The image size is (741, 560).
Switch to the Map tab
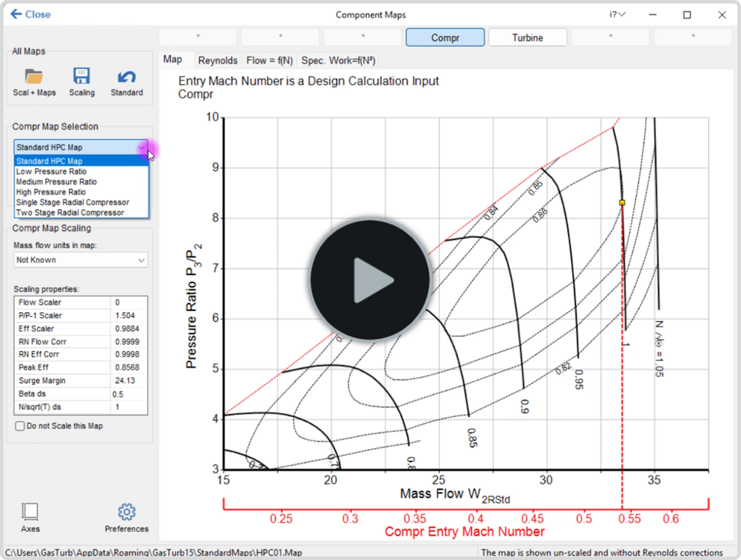[173, 60]
